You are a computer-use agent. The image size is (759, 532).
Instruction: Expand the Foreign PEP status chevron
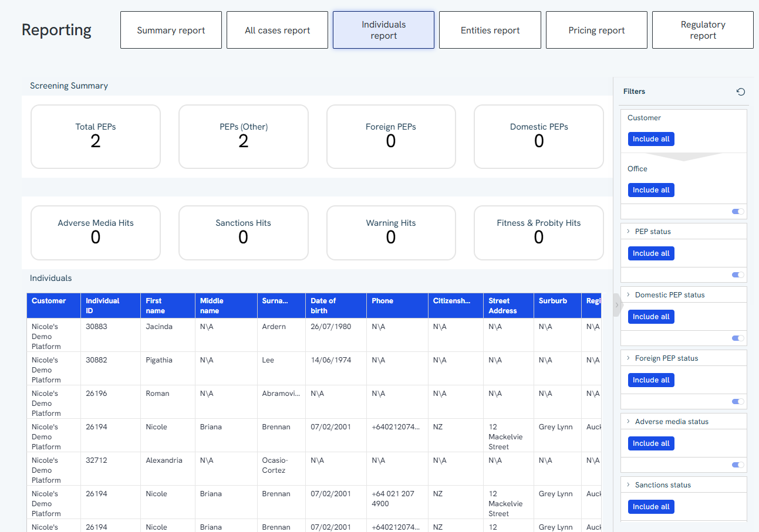(x=629, y=358)
